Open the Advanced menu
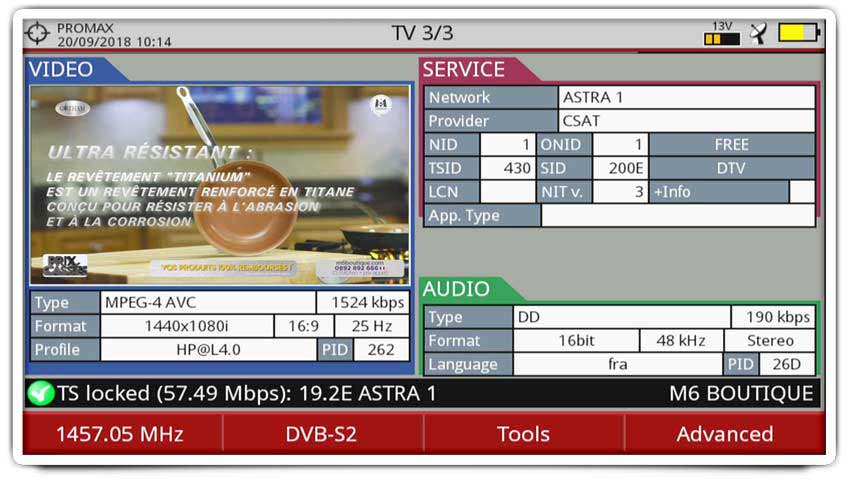850x479 pixels. pyautogui.click(x=724, y=434)
